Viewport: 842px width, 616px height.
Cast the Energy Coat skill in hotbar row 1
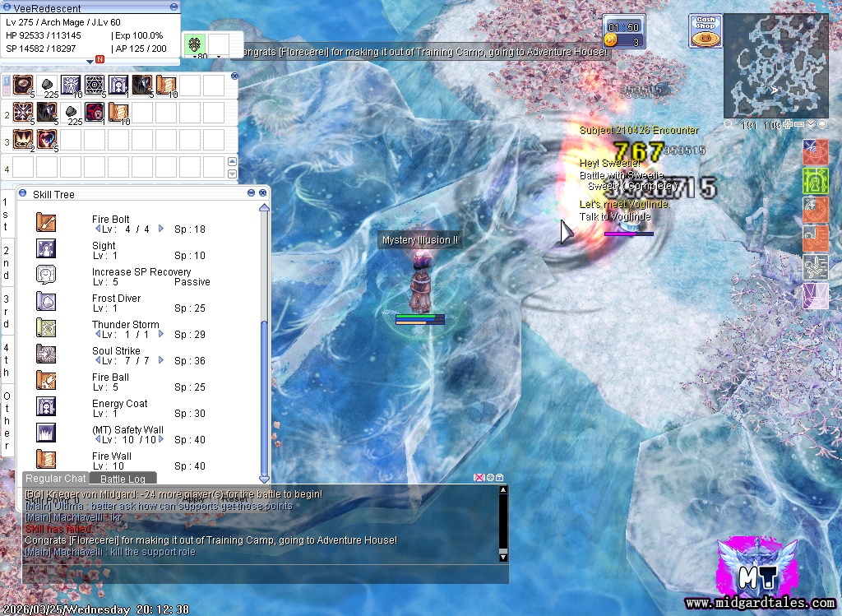[x=118, y=86]
